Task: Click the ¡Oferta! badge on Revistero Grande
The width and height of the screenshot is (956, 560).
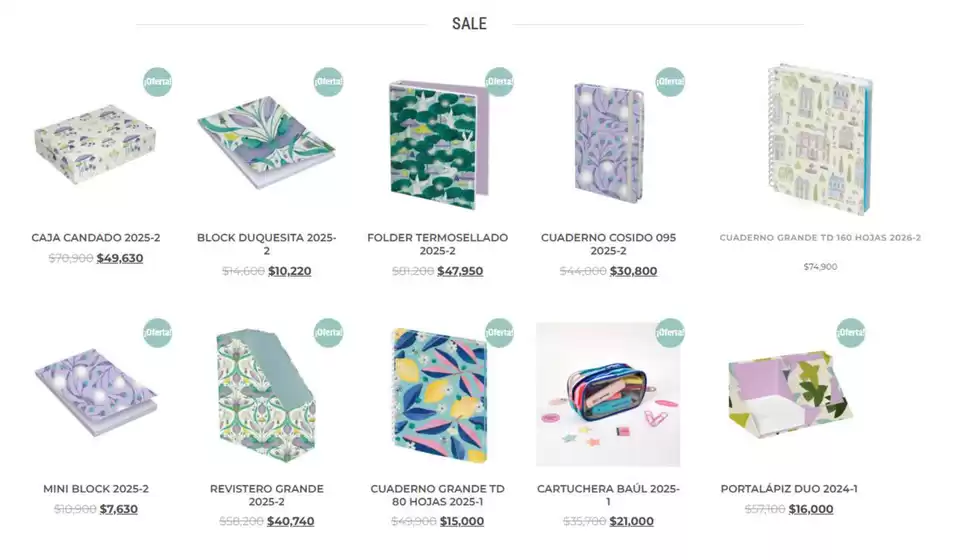Action: [x=329, y=333]
